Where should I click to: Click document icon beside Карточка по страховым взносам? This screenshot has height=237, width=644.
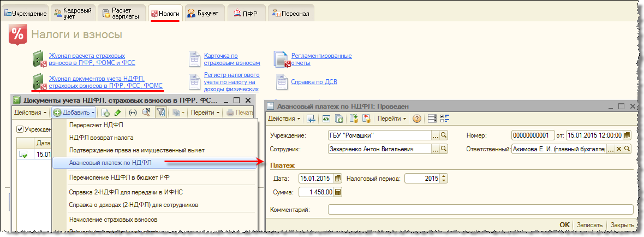click(195, 59)
